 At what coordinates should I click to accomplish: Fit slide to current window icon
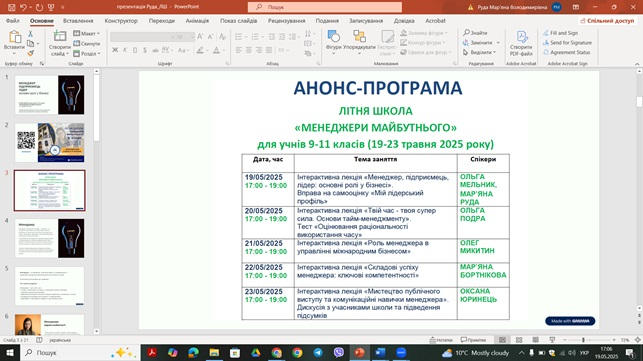pyautogui.click(x=638, y=340)
